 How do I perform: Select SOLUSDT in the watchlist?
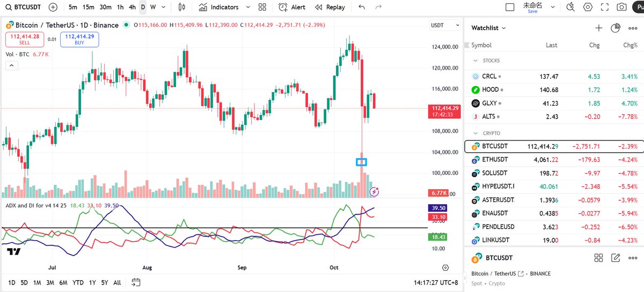pyautogui.click(x=553, y=173)
